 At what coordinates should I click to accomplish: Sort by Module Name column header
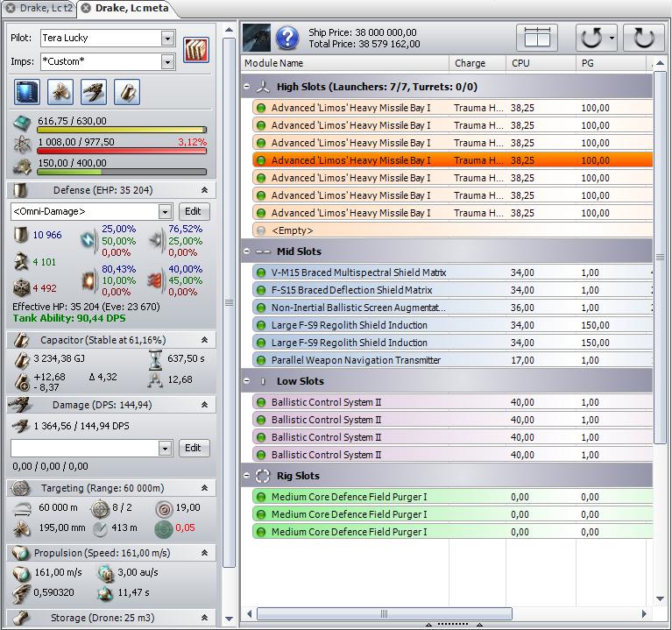[x=345, y=63]
